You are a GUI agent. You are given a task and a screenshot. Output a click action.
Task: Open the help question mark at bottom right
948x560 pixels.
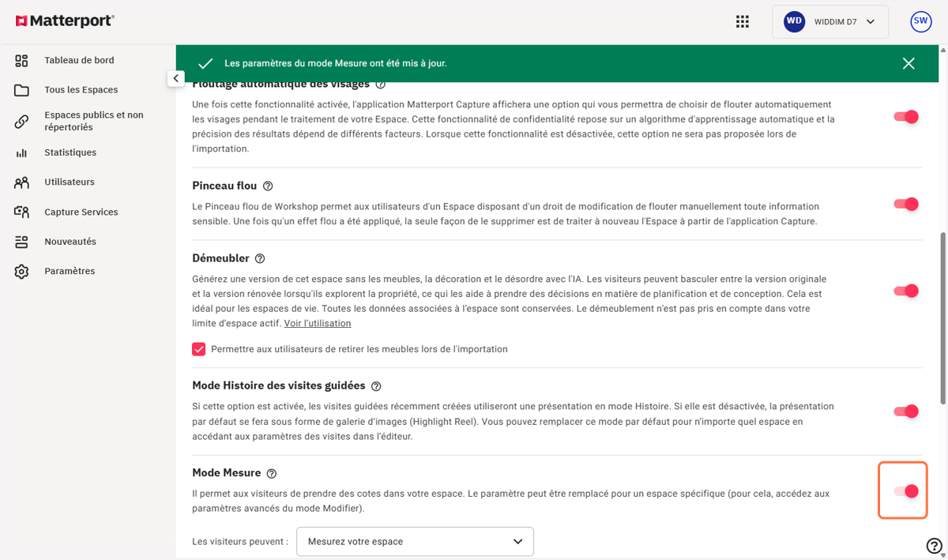(x=934, y=545)
